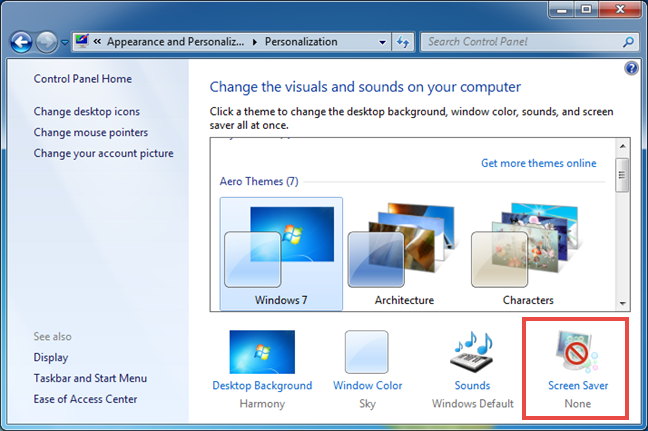Click the Control Panel address bar icon
This screenshot has width=648, height=431.
[81, 41]
